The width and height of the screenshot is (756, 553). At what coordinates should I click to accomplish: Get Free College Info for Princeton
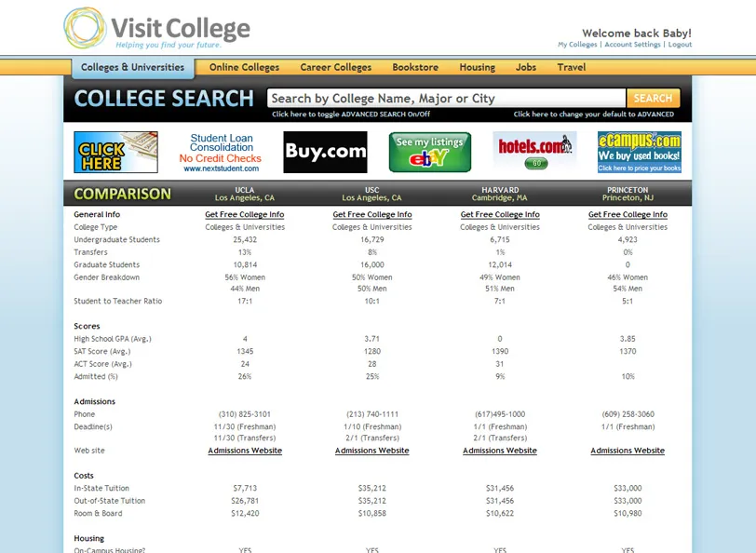[628, 214]
